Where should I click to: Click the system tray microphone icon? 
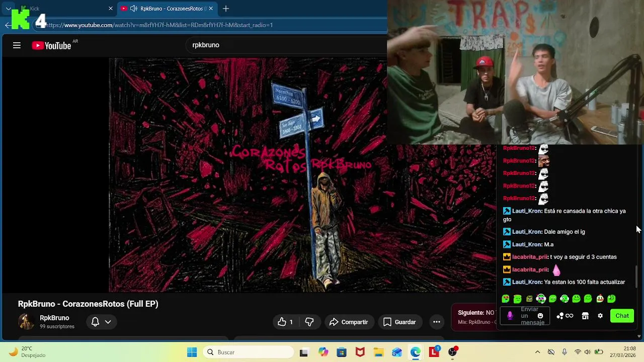point(565,352)
